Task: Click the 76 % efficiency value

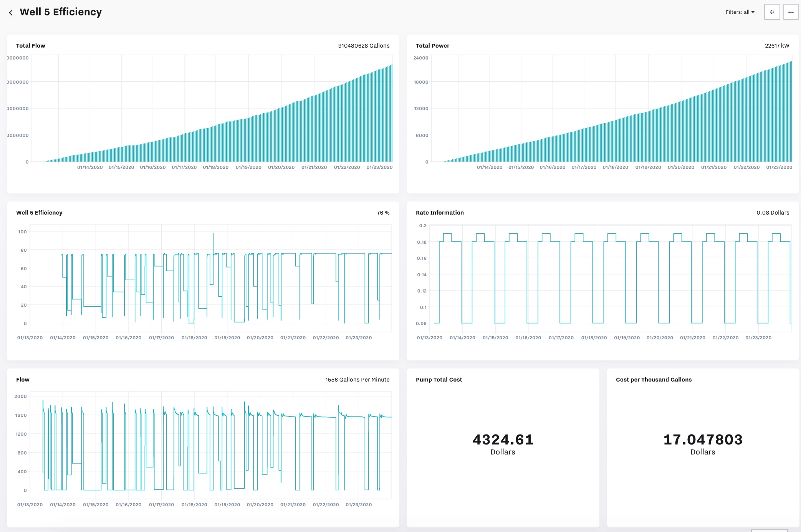Action: pos(383,212)
